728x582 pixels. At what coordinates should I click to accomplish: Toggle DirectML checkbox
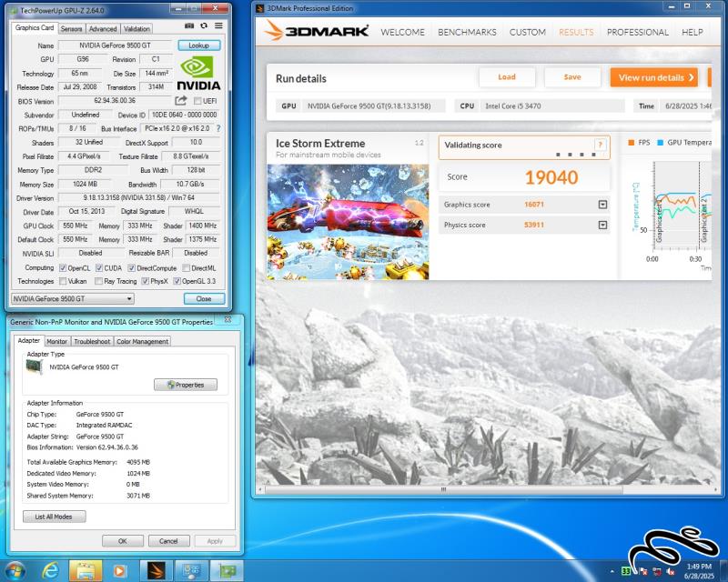pos(186,267)
